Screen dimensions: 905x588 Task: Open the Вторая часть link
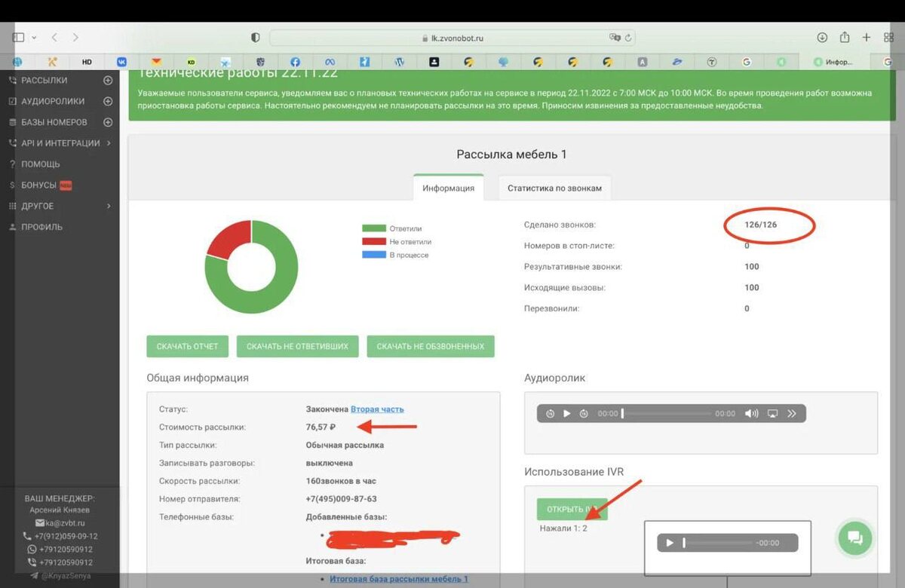point(377,409)
